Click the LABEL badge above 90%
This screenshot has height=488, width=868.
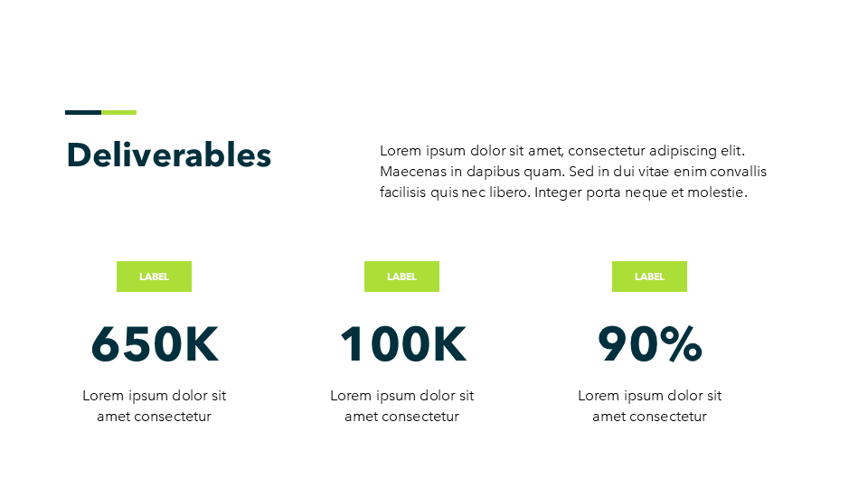[x=649, y=277]
